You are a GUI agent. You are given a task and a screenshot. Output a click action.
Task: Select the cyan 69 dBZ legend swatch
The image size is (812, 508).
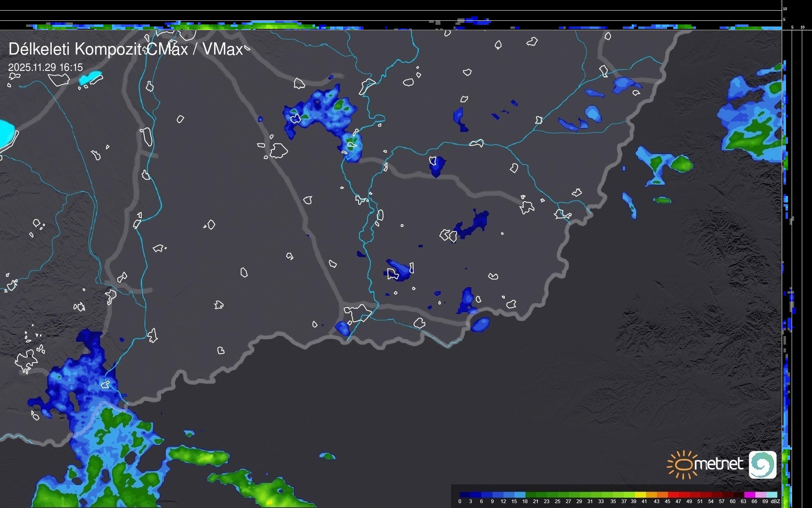[x=772, y=495]
